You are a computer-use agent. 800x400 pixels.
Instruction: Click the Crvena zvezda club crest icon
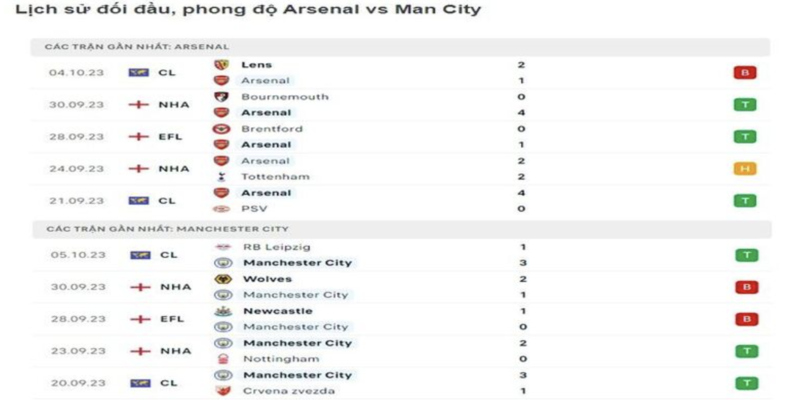[222, 391]
